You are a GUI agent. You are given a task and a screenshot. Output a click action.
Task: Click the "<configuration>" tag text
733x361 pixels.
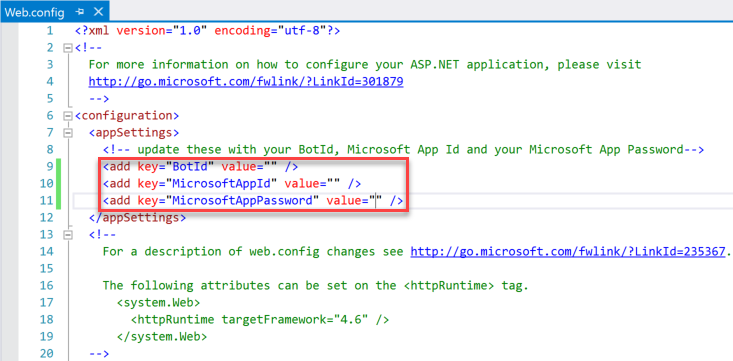127,116
